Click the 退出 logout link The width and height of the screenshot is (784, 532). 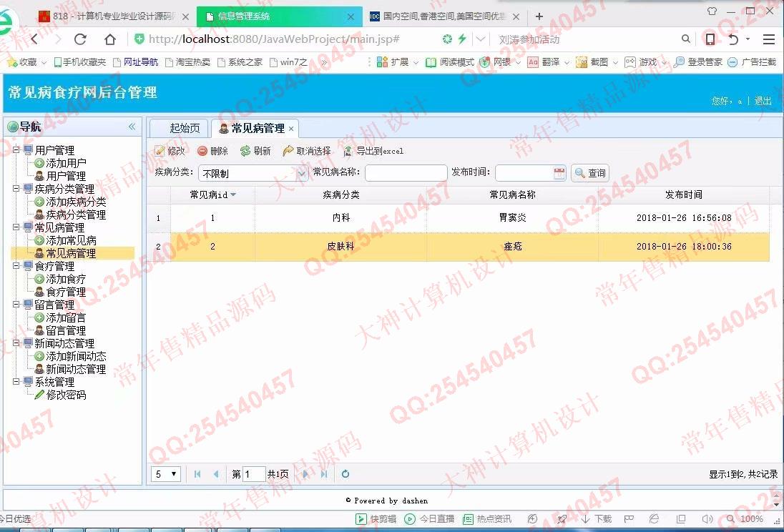tap(763, 101)
